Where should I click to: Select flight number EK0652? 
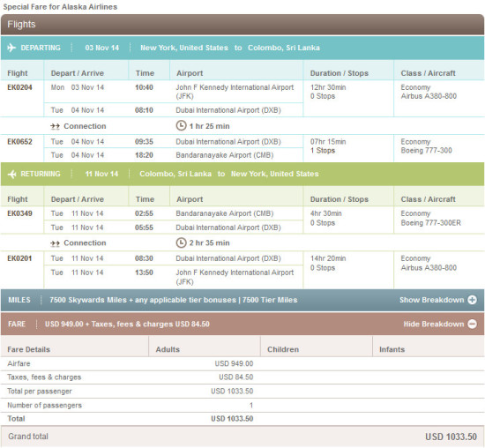point(19,142)
